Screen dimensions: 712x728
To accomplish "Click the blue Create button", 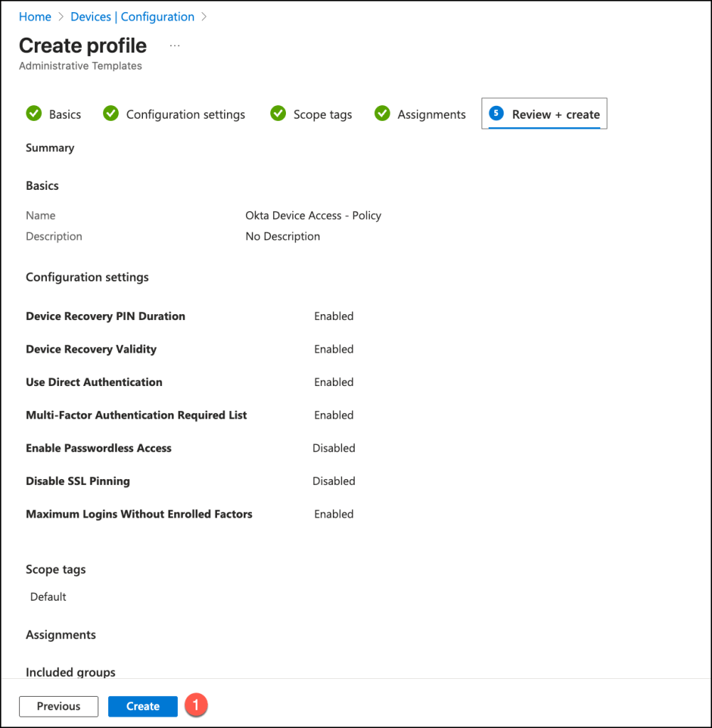I will coord(143,706).
